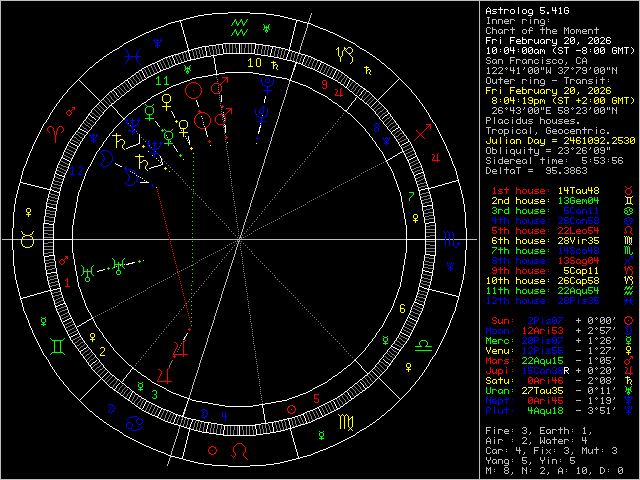Select the Aries ram glyph on the wheel
The image size is (640, 480).
click(56, 132)
